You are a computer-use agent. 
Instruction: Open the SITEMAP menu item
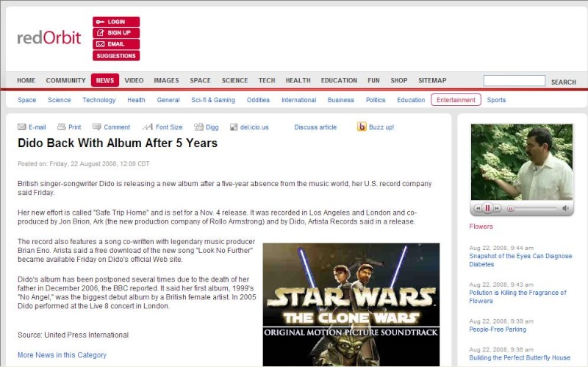[x=432, y=80]
